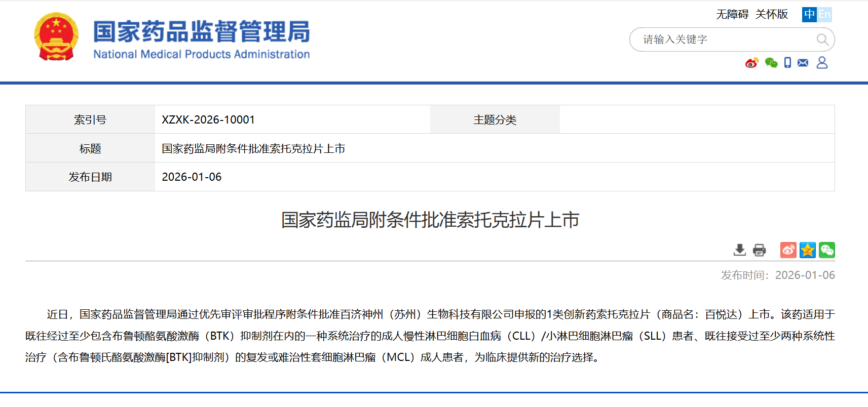
Task: Print the article using printer icon
Action: tap(759, 250)
